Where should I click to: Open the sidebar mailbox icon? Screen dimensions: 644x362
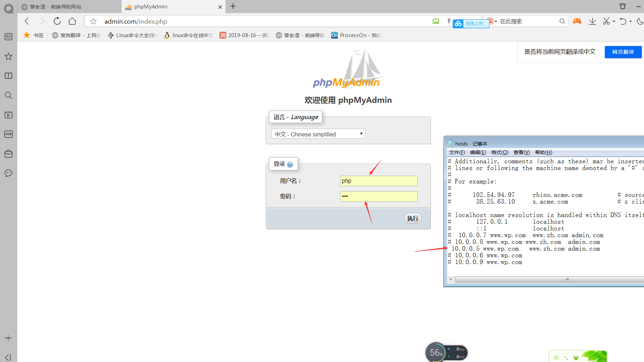pyautogui.click(x=8, y=153)
